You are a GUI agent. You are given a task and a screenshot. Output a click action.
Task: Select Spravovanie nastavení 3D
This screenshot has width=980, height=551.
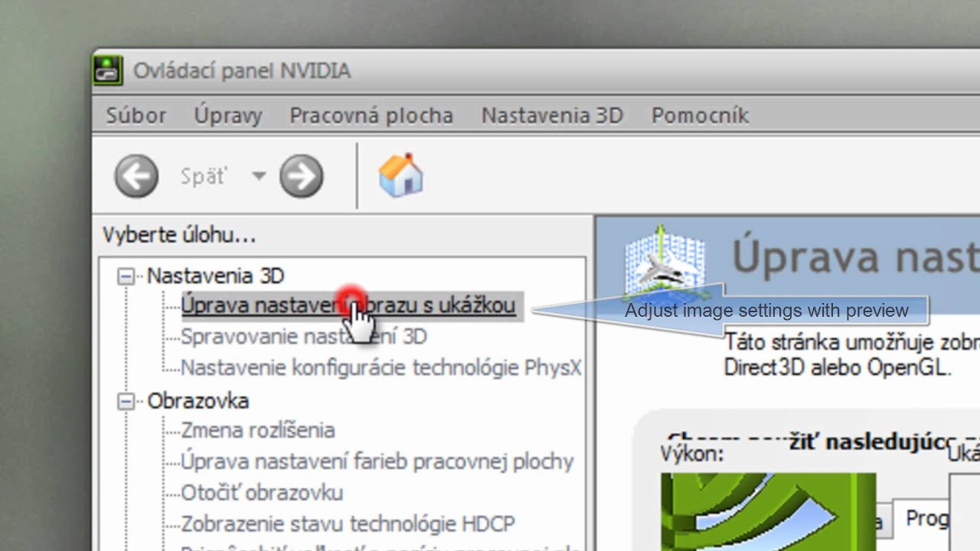[304, 337]
